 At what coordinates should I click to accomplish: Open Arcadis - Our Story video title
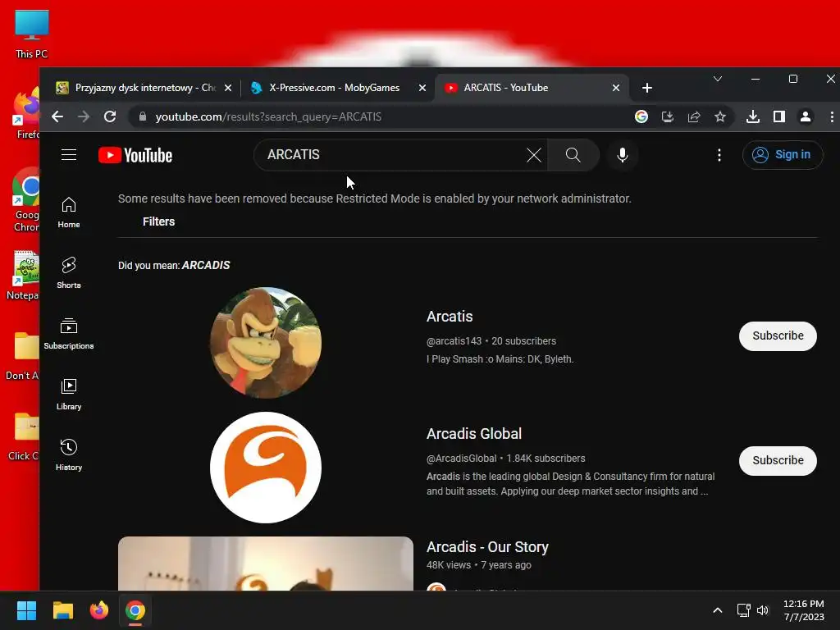pyautogui.click(x=487, y=547)
